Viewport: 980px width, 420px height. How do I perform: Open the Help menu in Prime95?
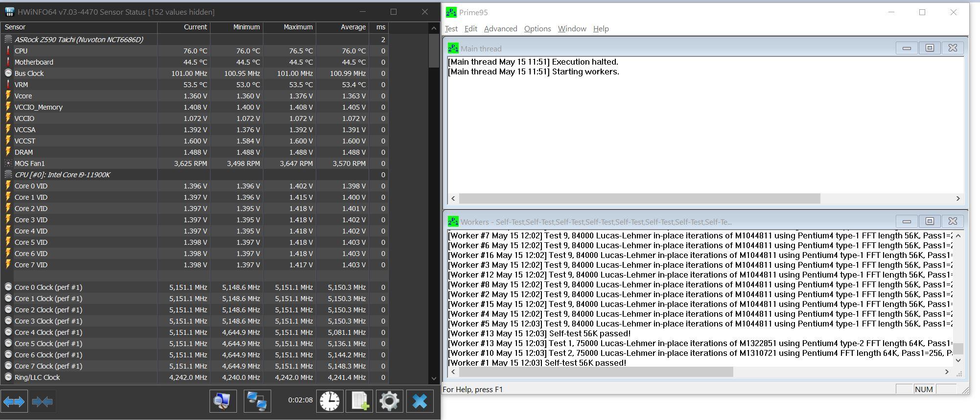601,29
